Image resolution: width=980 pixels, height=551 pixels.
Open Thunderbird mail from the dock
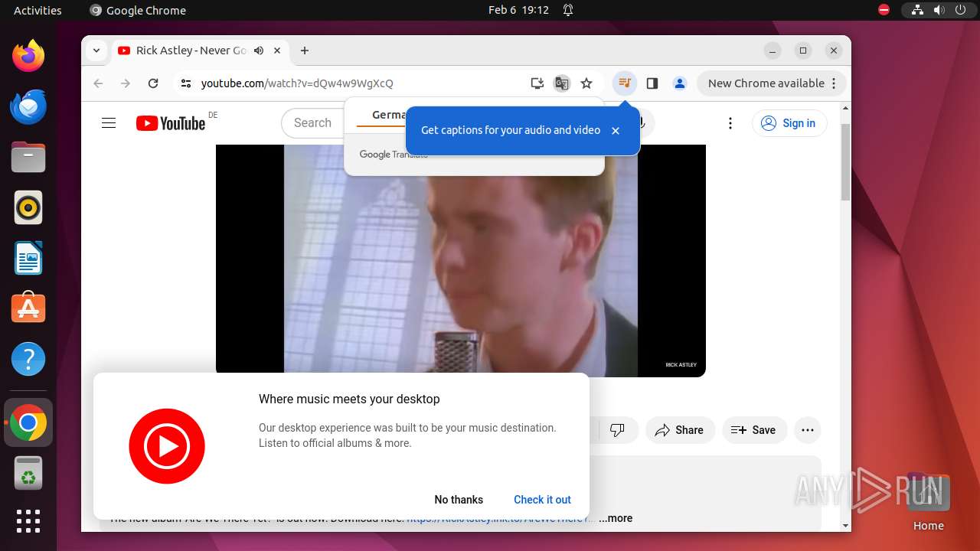point(28,106)
